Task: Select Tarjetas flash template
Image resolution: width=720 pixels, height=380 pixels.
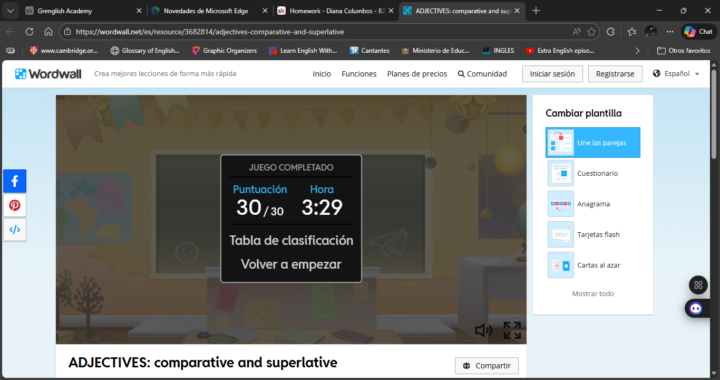Action: tap(593, 235)
